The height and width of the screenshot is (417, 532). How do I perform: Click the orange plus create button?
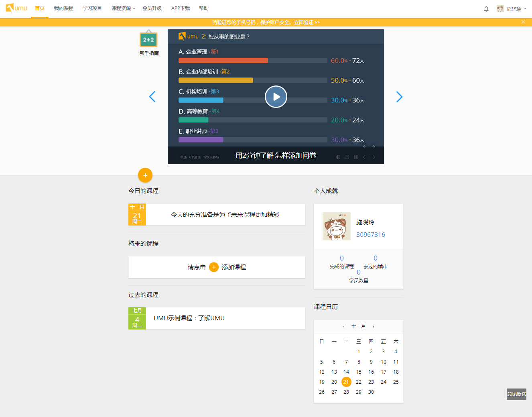[145, 175]
